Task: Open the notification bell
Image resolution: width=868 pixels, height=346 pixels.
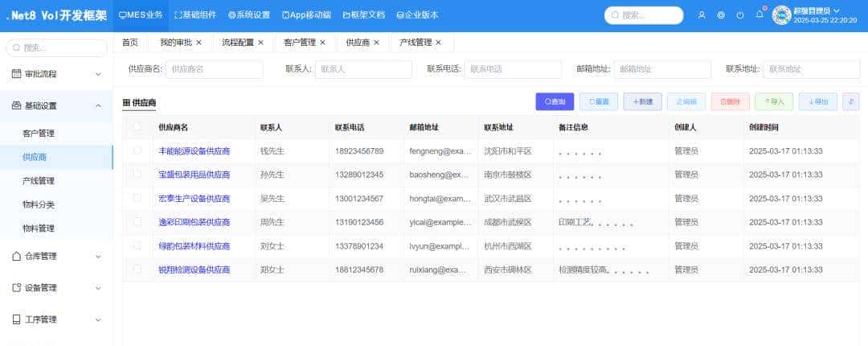Action: click(x=759, y=15)
